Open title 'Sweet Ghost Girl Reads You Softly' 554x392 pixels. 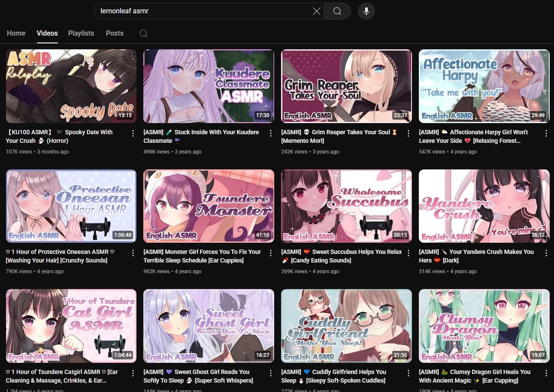(x=198, y=376)
